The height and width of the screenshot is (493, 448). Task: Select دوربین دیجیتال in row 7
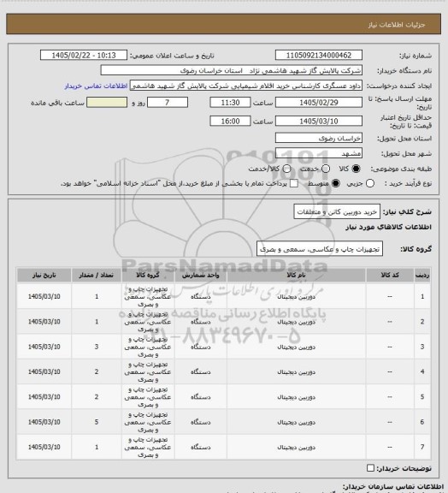[297, 447]
